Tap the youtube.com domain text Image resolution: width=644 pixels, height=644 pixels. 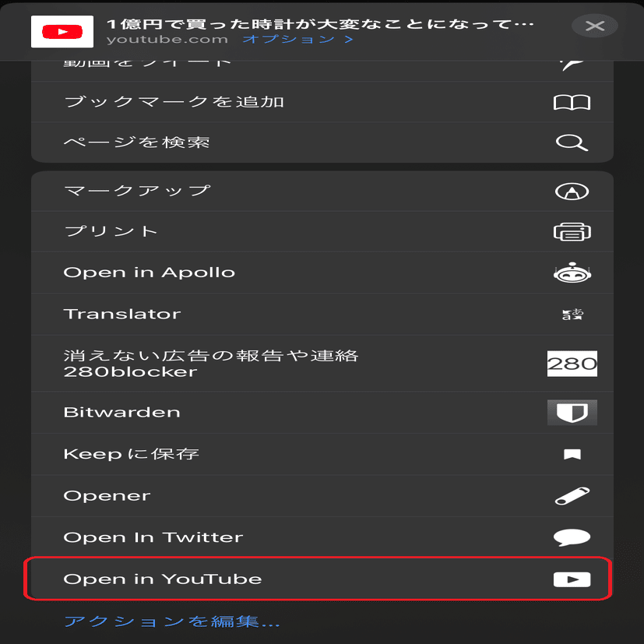click(167, 40)
